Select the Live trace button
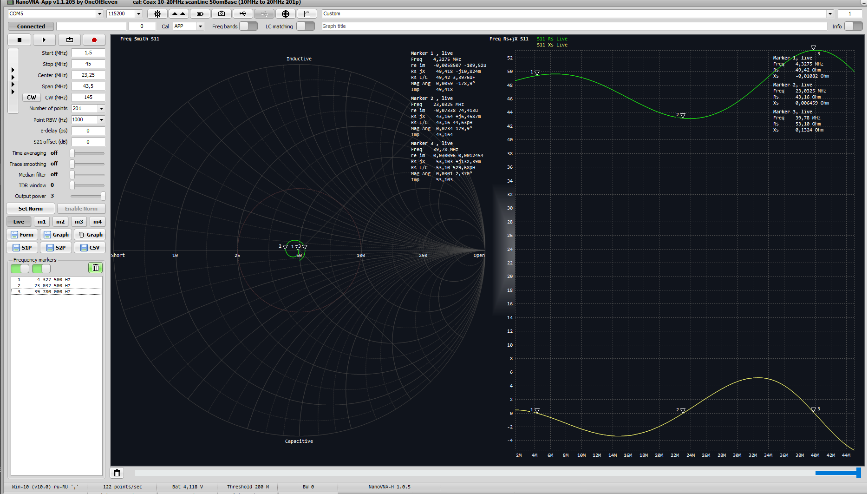The height and width of the screenshot is (494, 868). tap(19, 222)
